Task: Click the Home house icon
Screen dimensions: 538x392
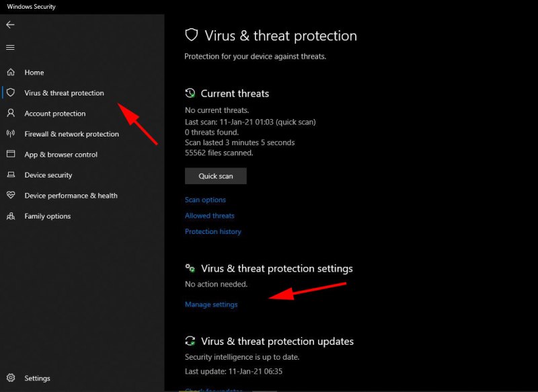Action: coord(11,72)
